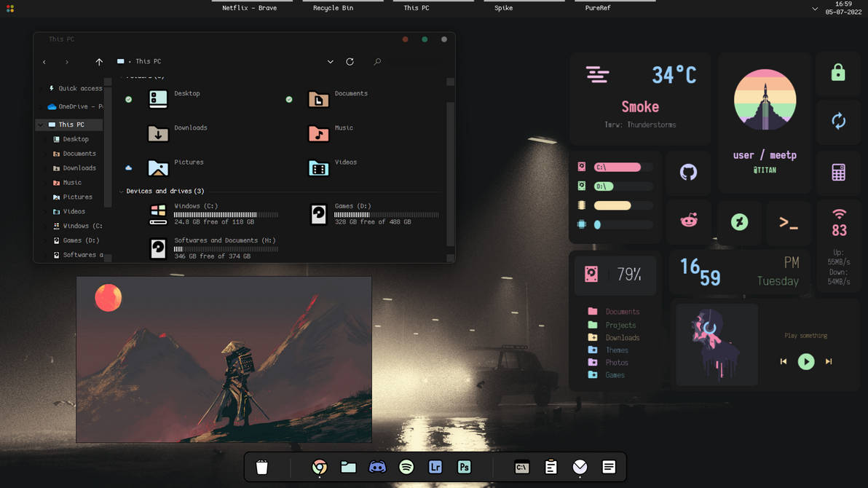Launch Lightroom from the dock
The width and height of the screenshot is (868, 488).
[435, 467]
